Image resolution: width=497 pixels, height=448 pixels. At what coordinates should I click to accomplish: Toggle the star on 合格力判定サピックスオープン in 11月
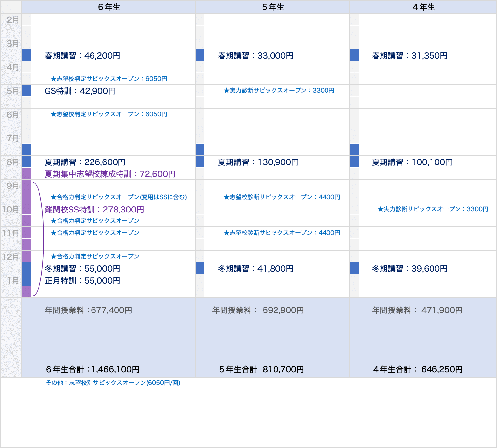click(53, 233)
